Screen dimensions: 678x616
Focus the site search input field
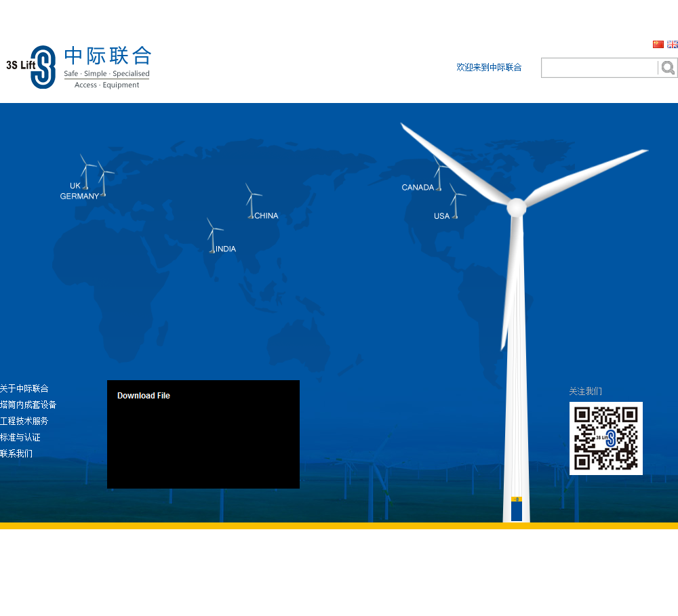pyautogui.click(x=599, y=68)
